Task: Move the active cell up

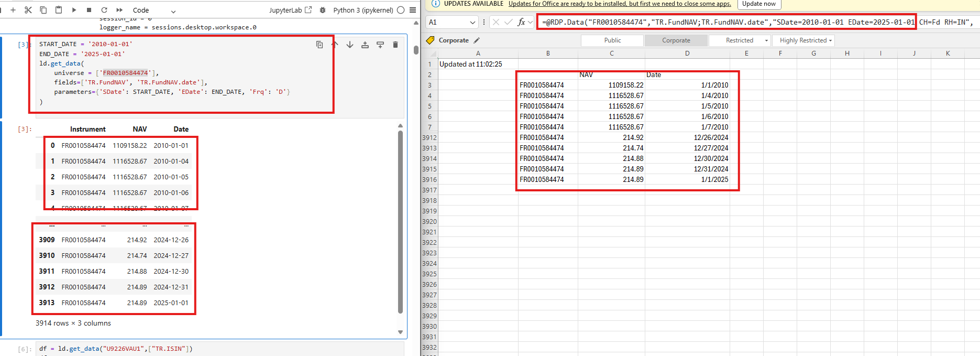Action: 335,45
